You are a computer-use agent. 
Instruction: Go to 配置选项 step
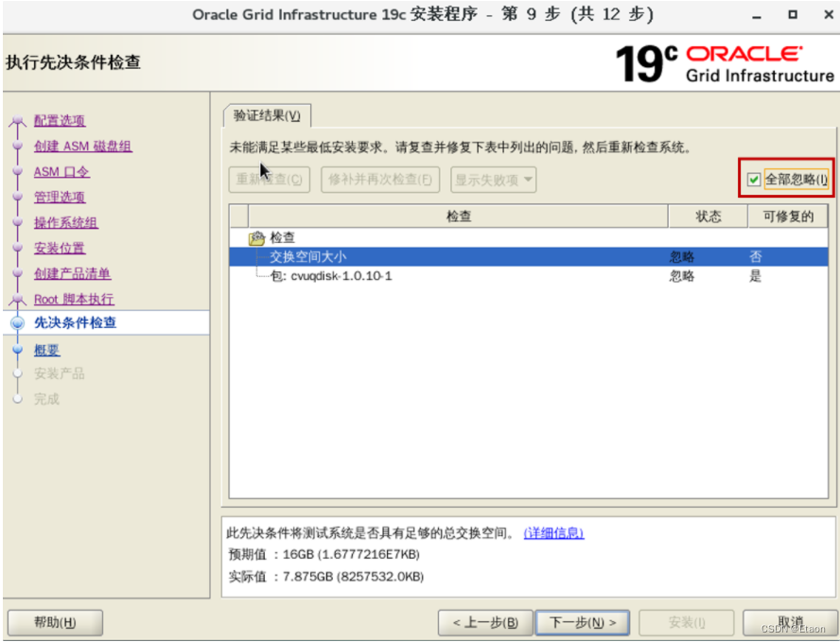coord(60,120)
